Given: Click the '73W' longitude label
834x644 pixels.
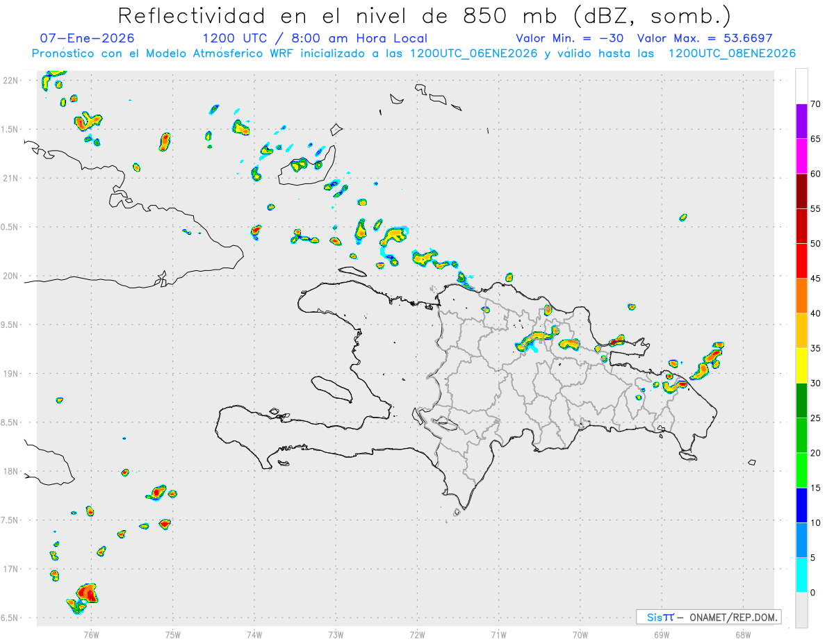Looking at the screenshot, I should (x=336, y=634).
